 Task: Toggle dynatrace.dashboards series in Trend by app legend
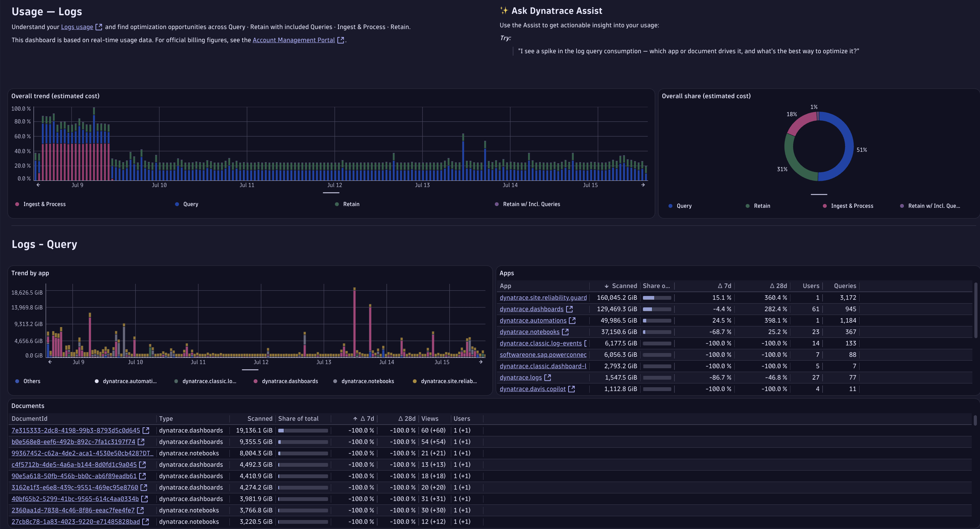click(x=286, y=381)
